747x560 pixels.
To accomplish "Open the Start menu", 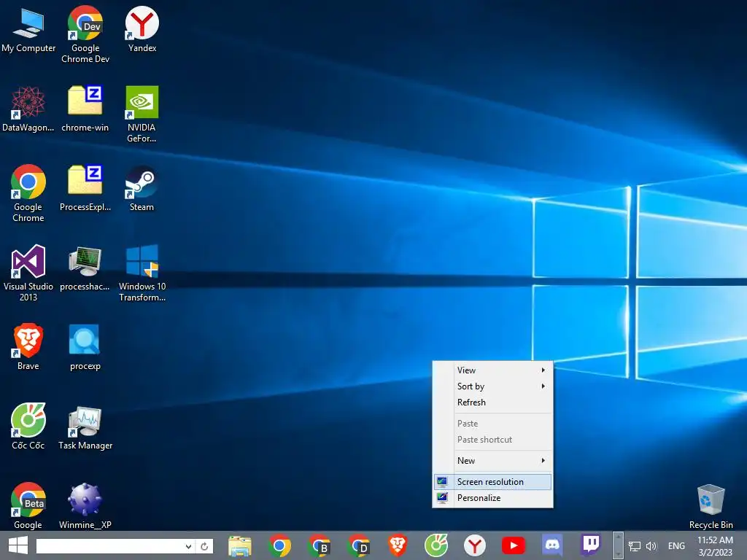I will [18, 545].
